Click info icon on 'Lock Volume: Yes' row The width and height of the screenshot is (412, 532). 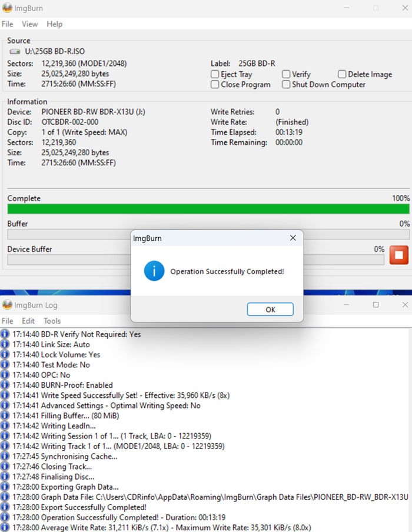coord(5,354)
